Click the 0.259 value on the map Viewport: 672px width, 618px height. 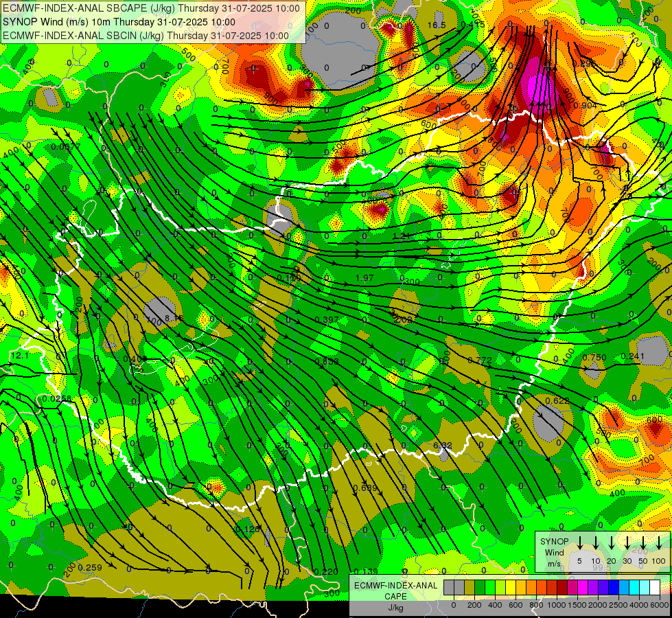(90, 568)
